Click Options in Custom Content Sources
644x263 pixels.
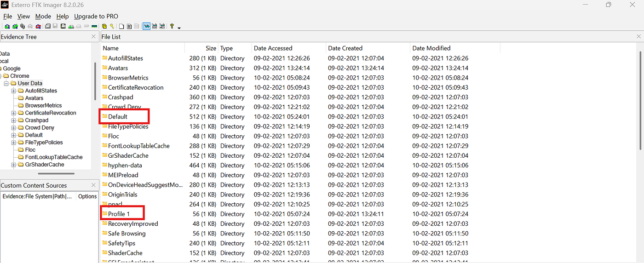pyautogui.click(x=87, y=196)
